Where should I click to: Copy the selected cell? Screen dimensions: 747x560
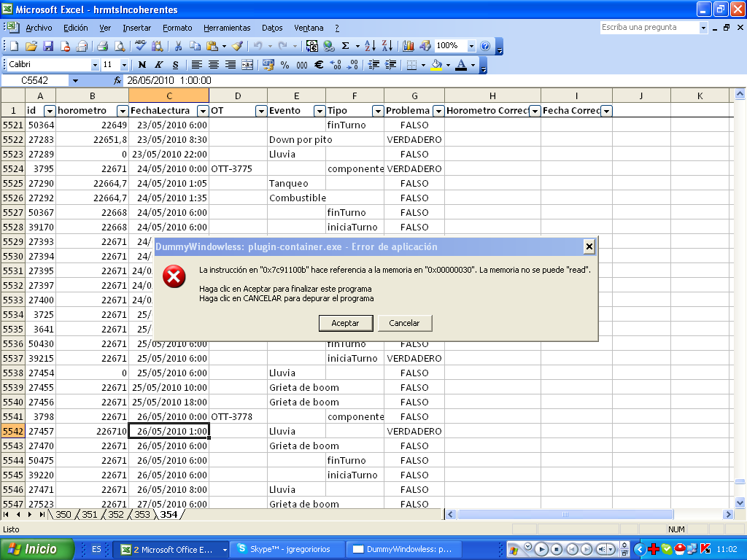195,46
